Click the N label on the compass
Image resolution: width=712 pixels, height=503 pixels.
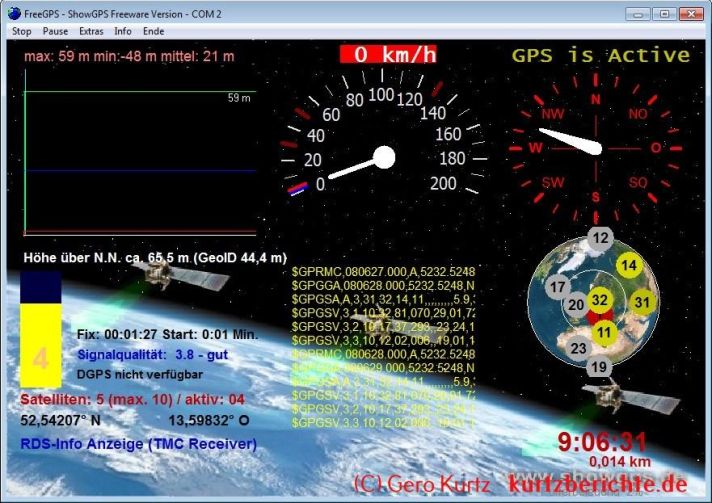tap(595, 99)
